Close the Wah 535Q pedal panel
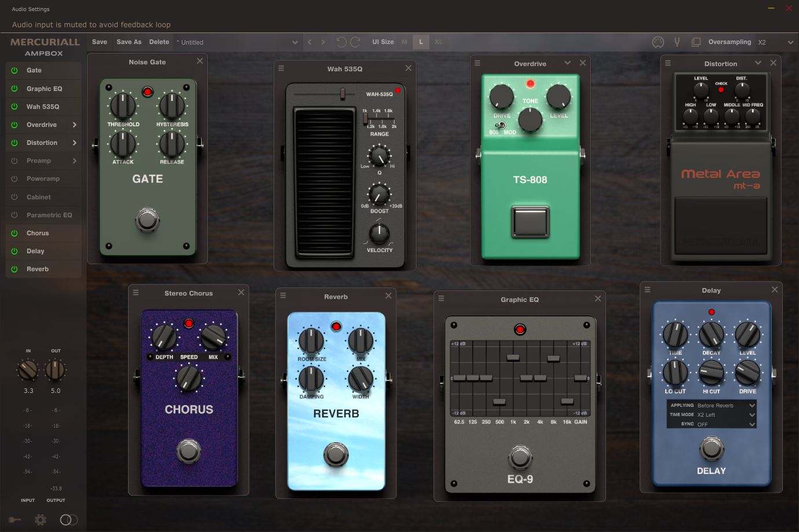This screenshot has width=799, height=532. [x=408, y=68]
